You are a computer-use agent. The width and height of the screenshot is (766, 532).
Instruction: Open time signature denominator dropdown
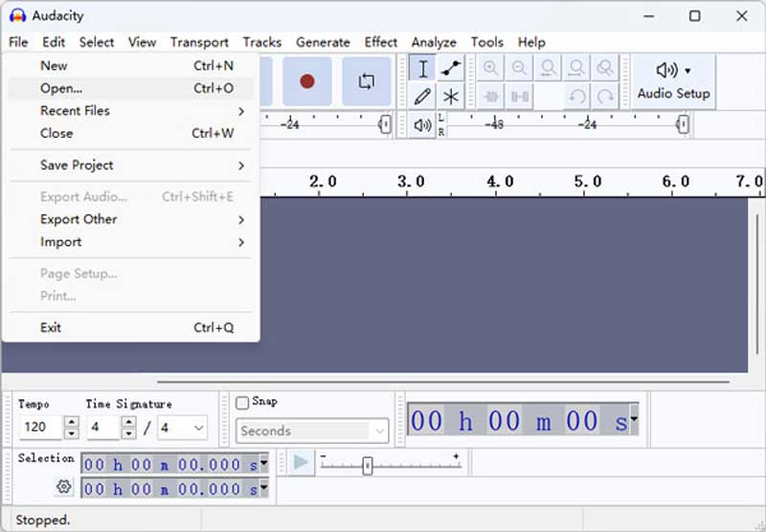(182, 428)
